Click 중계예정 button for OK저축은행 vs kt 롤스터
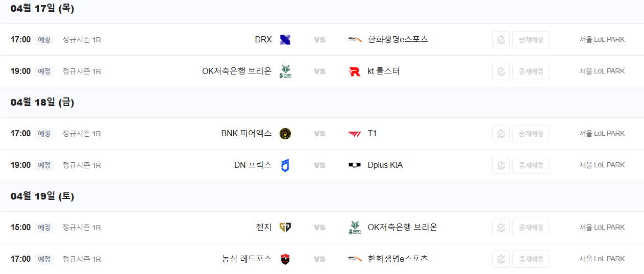The width and height of the screenshot is (644, 274). pyautogui.click(x=531, y=71)
